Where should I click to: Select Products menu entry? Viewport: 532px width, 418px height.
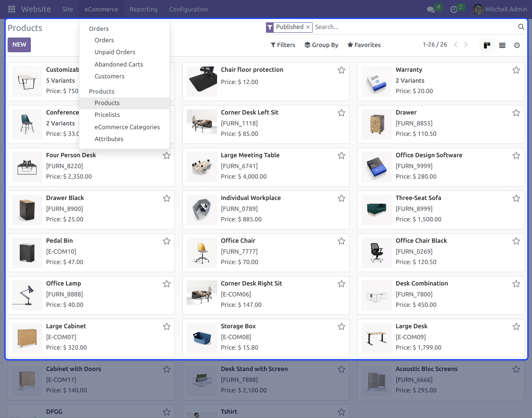tap(124, 103)
